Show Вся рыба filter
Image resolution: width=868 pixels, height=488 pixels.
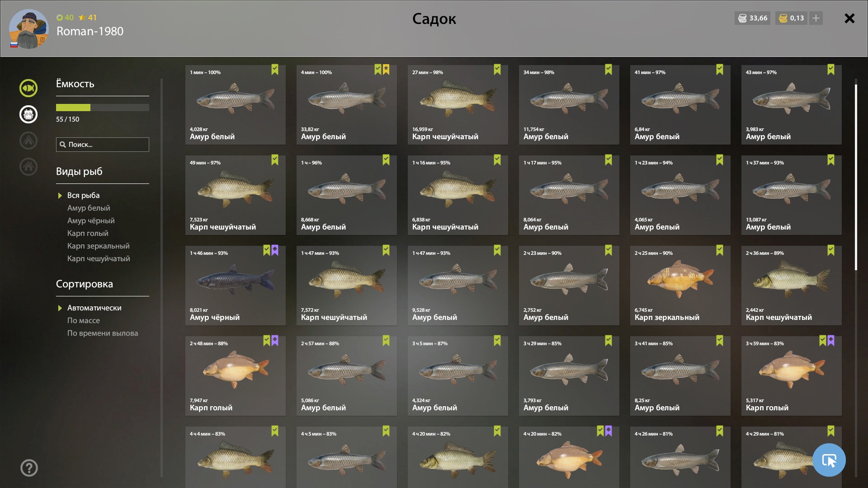pos(83,195)
